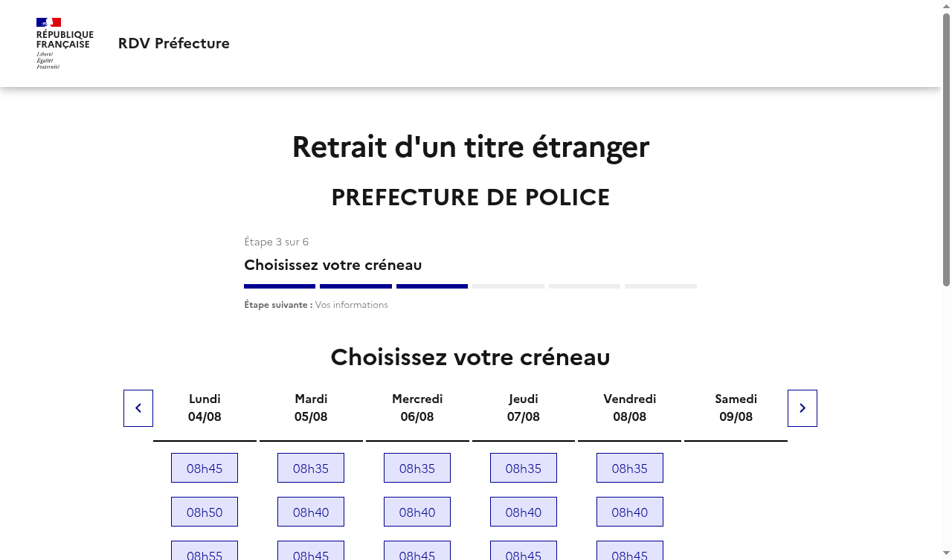Select 08h55 slot on Lundi 04/08
952x560 pixels.
(x=205, y=551)
